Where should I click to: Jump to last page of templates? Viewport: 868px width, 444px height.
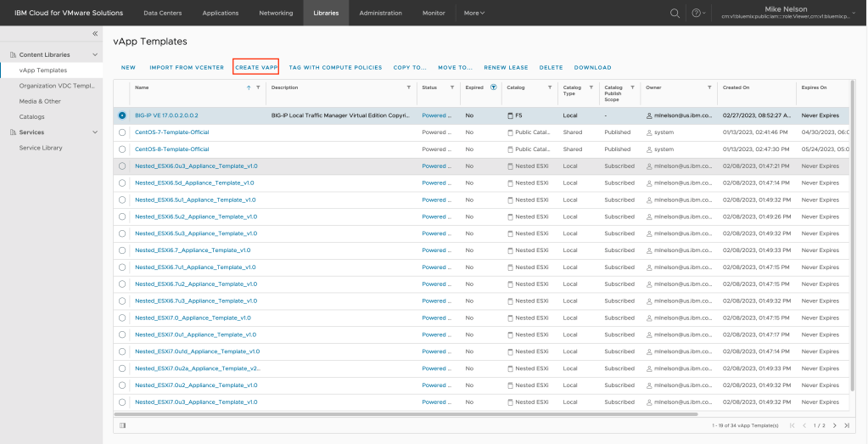tap(846, 424)
